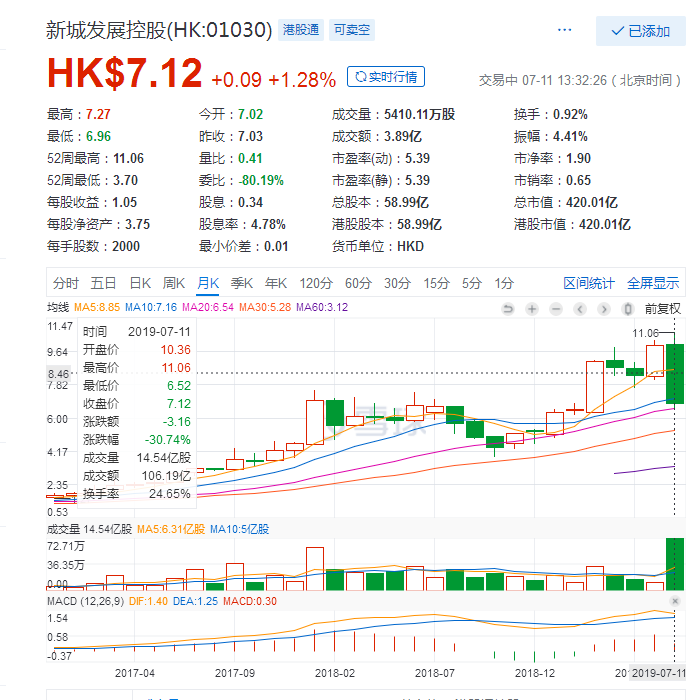Viewport: 699px width, 700px height.
Task: Click the 委比 -80.19% value
Action: point(241,180)
